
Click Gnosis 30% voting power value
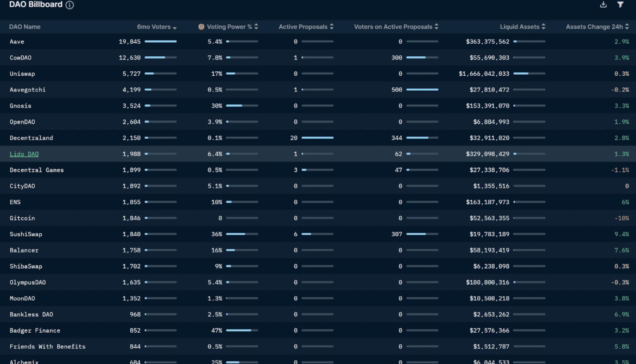217,106
